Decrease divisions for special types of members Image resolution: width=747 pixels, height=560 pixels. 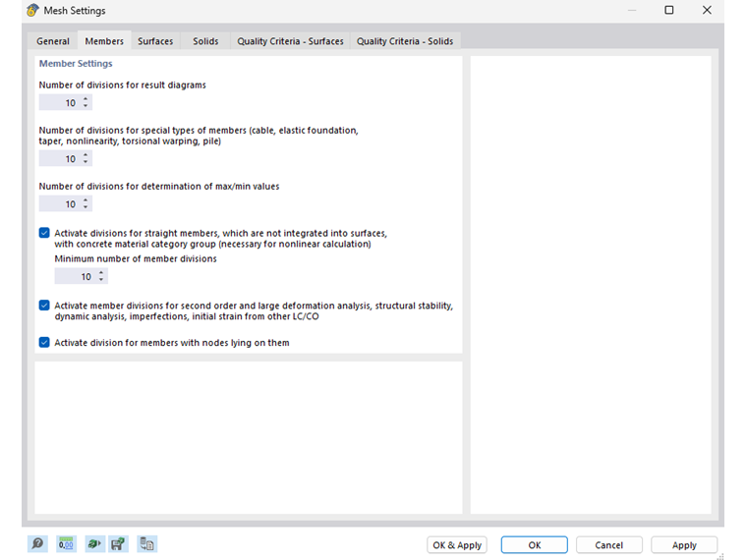(x=86, y=162)
